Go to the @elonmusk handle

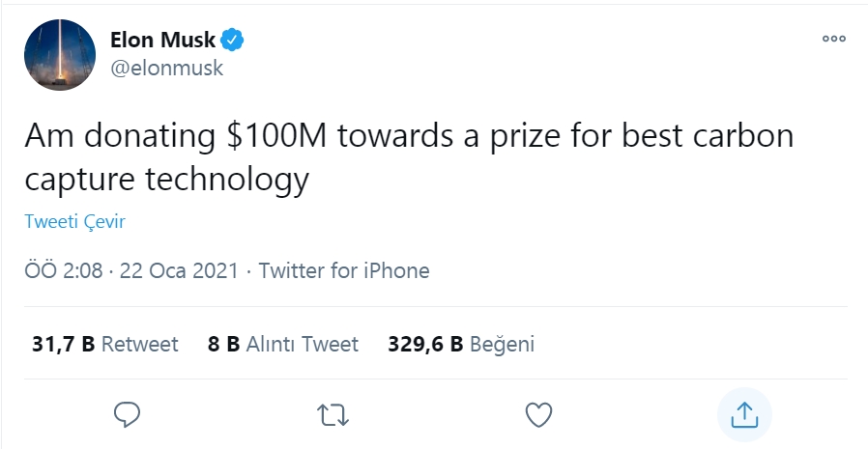pyautogui.click(x=167, y=68)
